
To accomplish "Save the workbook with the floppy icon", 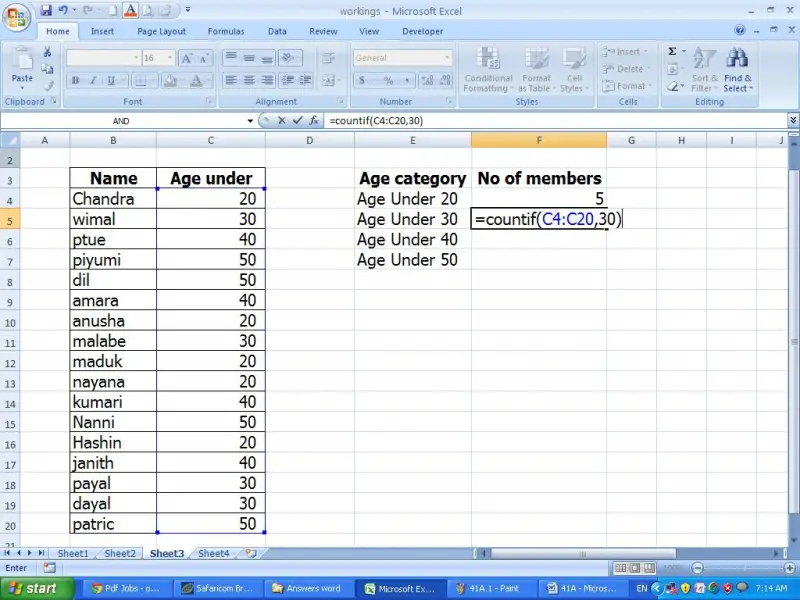I will click(46, 10).
